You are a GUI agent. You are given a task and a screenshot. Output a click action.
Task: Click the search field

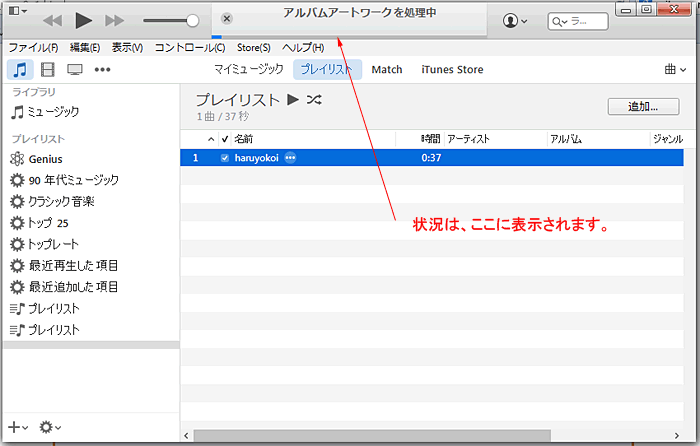coord(578,21)
